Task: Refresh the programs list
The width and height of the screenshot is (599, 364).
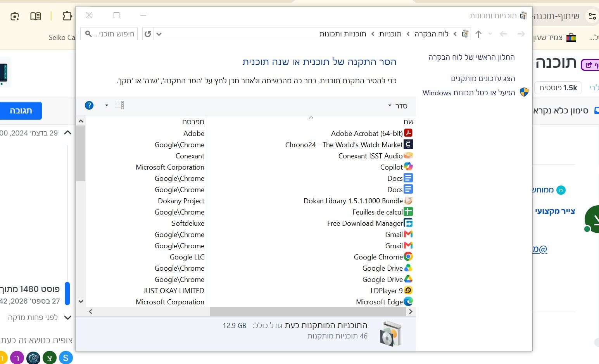Action: click(148, 34)
